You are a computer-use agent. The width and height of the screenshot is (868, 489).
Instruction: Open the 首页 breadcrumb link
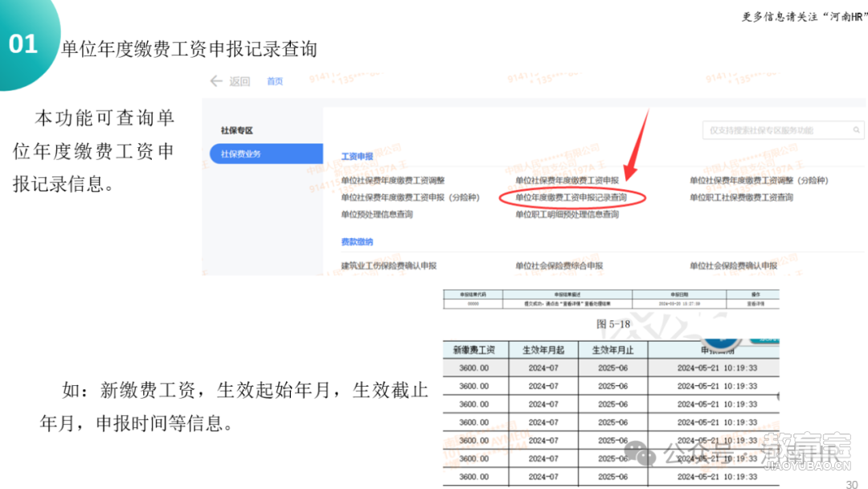(275, 81)
